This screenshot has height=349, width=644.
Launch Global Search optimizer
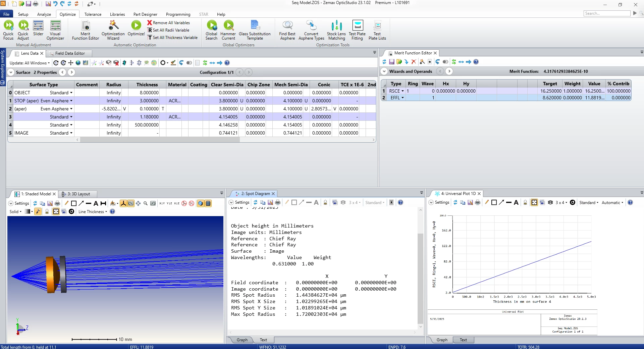(x=212, y=30)
